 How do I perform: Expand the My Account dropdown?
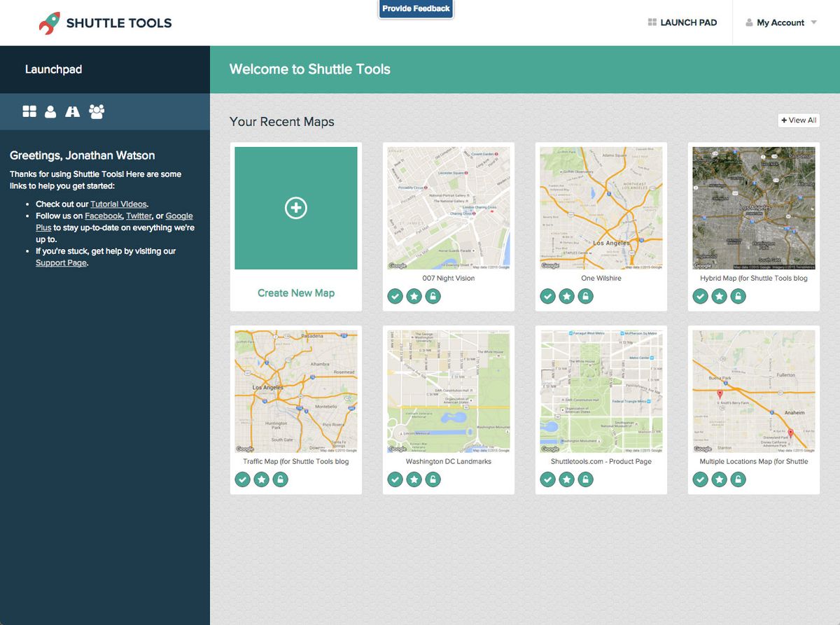coord(780,22)
